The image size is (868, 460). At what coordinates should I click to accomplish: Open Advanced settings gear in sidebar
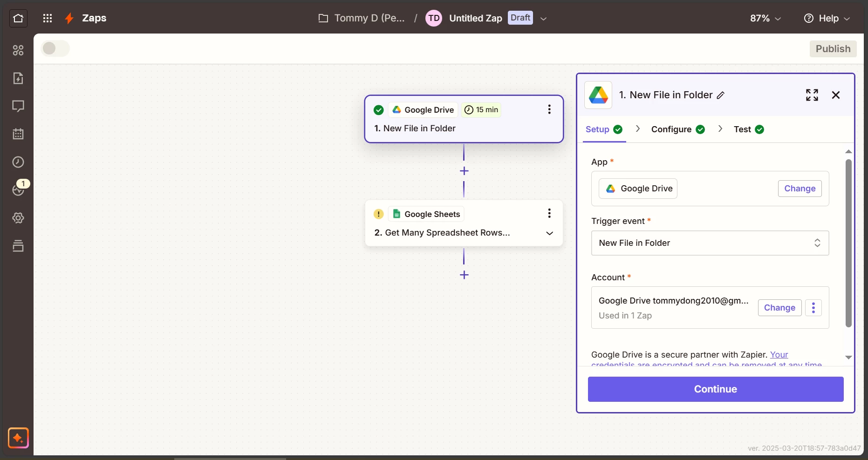(18, 218)
